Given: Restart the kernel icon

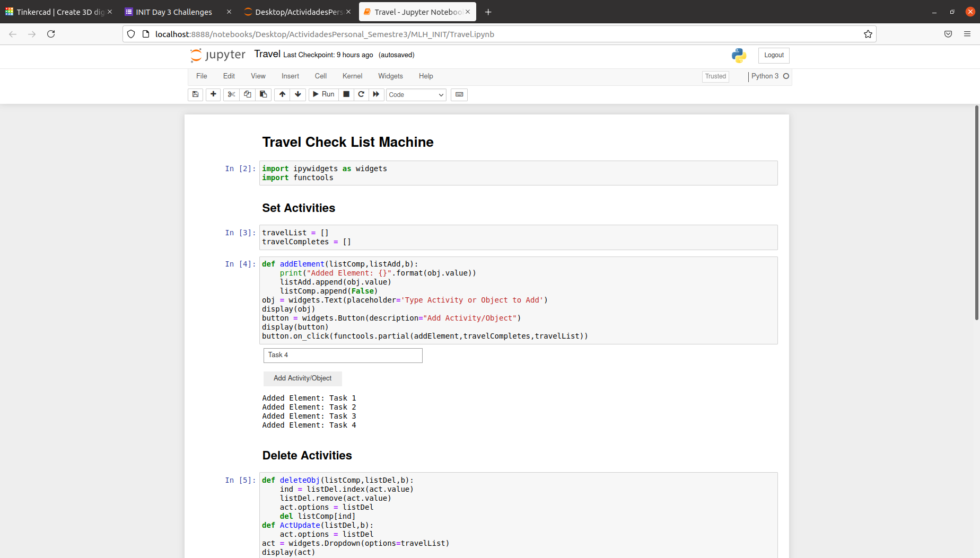Looking at the screenshot, I should [x=361, y=94].
